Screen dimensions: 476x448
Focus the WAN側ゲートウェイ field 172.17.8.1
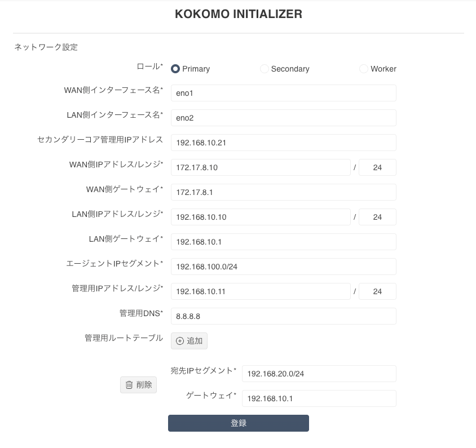(284, 192)
